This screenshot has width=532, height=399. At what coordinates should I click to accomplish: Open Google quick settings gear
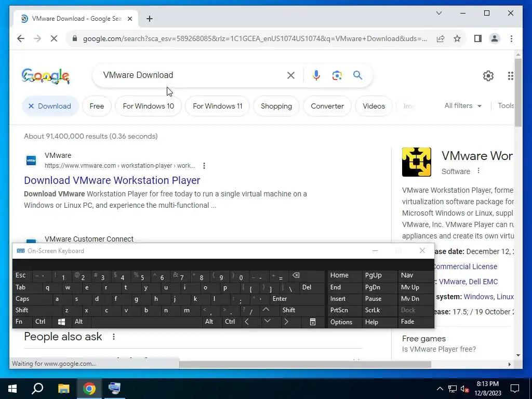[488, 76]
